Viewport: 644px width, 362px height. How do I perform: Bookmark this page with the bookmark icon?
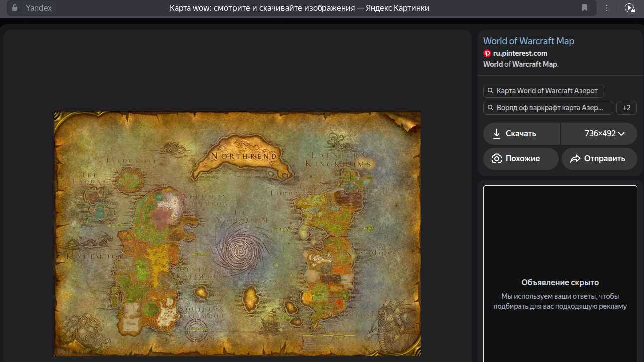click(585, 8)
